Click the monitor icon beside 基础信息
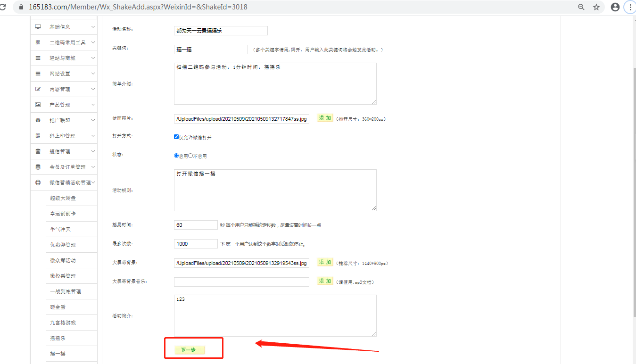Viewport: 636px width, 364px height. pos(38,27)
